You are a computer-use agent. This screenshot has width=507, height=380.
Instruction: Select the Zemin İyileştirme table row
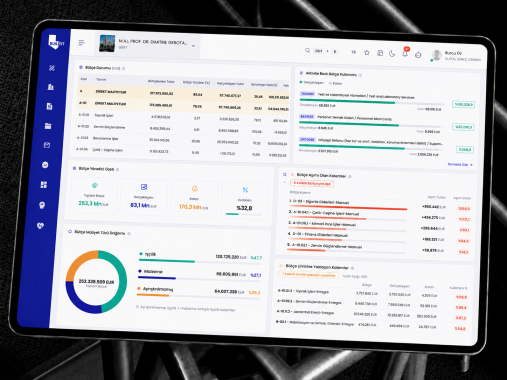point(181,130)
